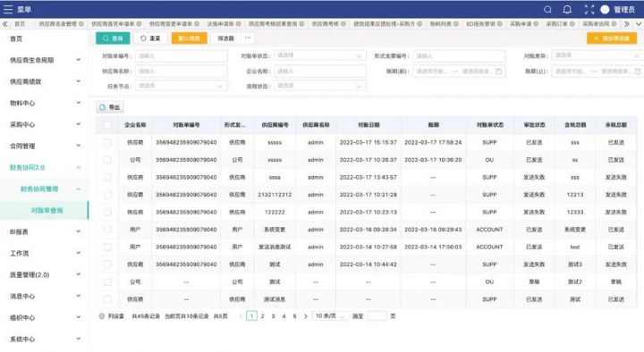
Task: Check the row with supplier code 122222
Action: coord(107,212)
